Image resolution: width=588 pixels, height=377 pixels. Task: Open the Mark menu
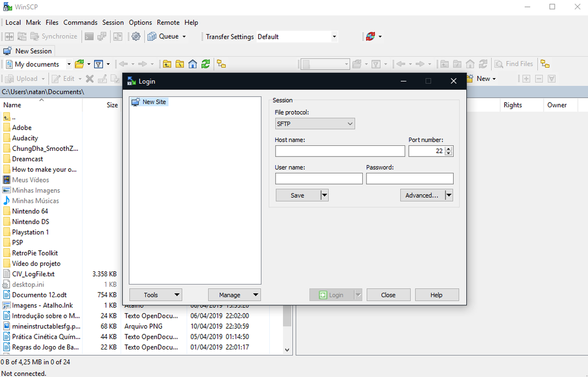pos(33,22)
